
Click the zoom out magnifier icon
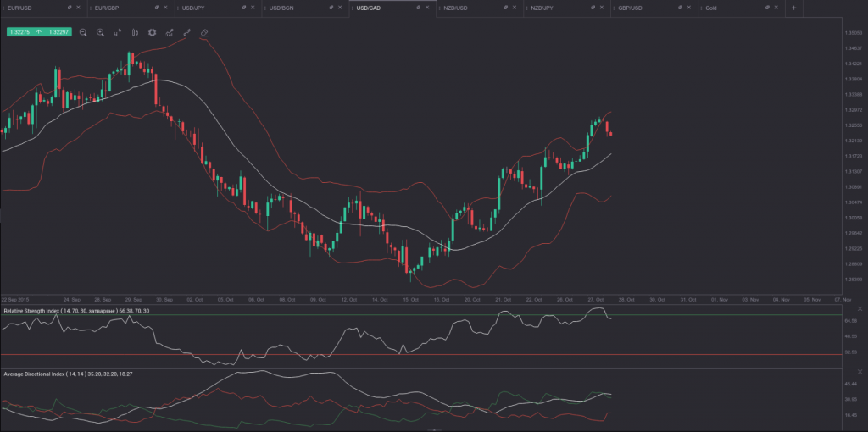83,32
